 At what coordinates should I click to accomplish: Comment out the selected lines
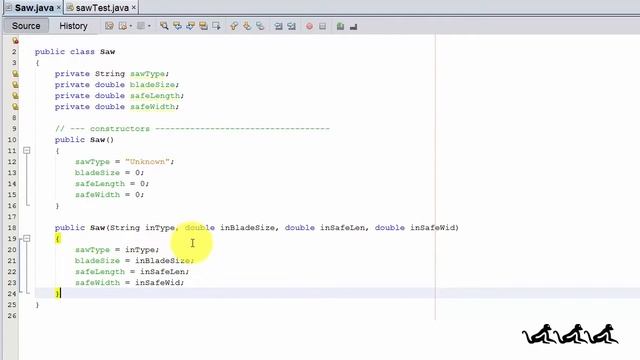click(340, 26)
